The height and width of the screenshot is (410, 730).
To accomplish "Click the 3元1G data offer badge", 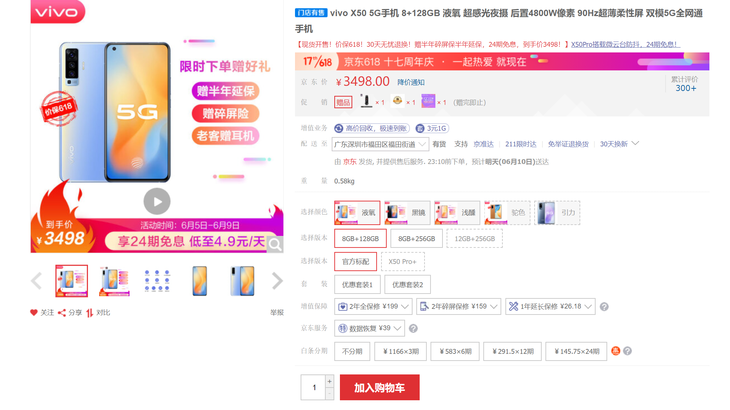I will coord(432,128).
